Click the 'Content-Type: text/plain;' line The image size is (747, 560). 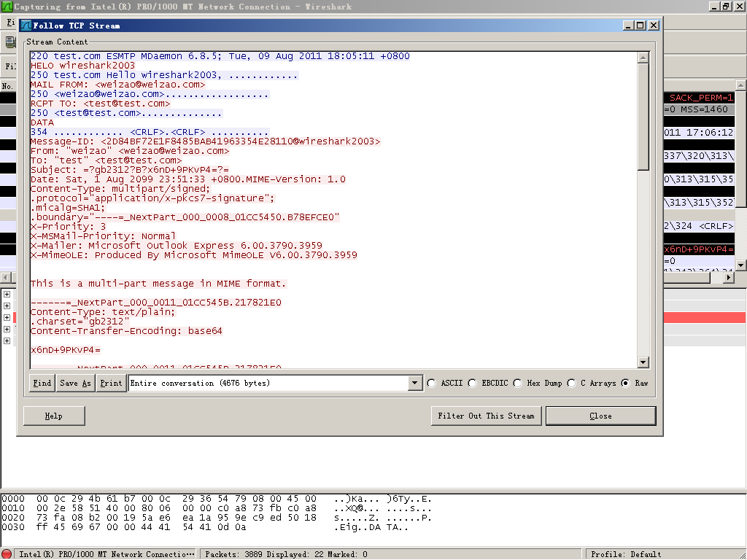coord(104,312)
